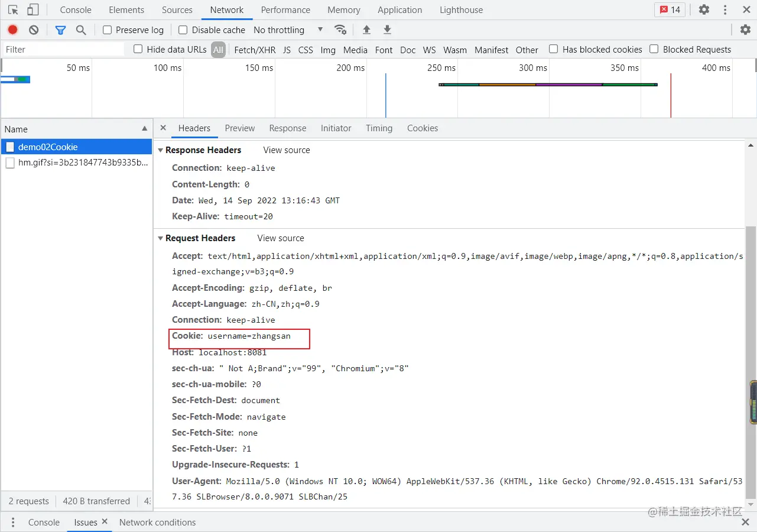Filter by Manifest requests

pos(491,50)
